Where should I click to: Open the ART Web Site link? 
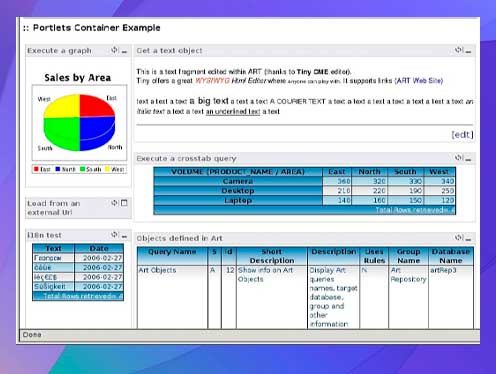pyautogui.click(x=419, y=81)
